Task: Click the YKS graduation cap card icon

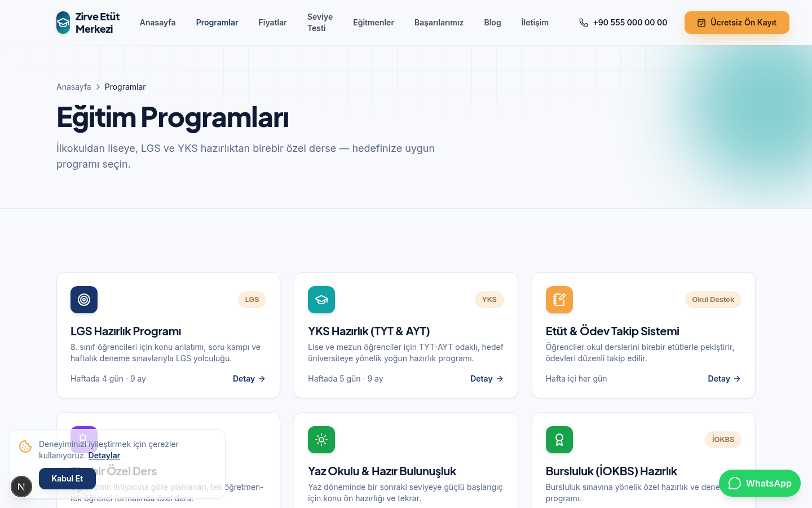Action: (x=321, y=300)
